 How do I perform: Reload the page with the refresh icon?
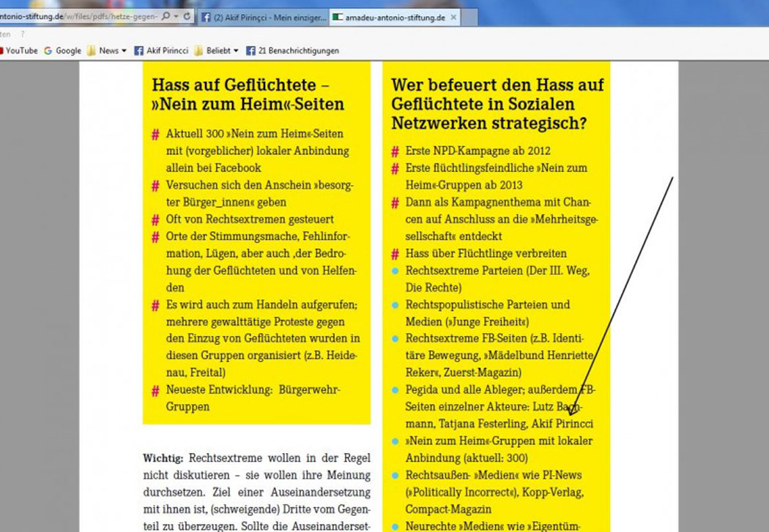pyautogui.click(x=187, y=16)
